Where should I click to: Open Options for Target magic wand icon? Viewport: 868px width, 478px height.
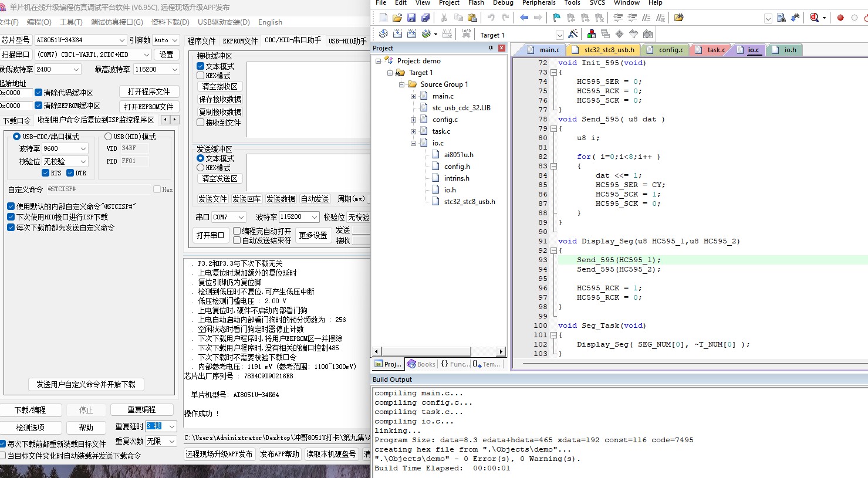573,34
